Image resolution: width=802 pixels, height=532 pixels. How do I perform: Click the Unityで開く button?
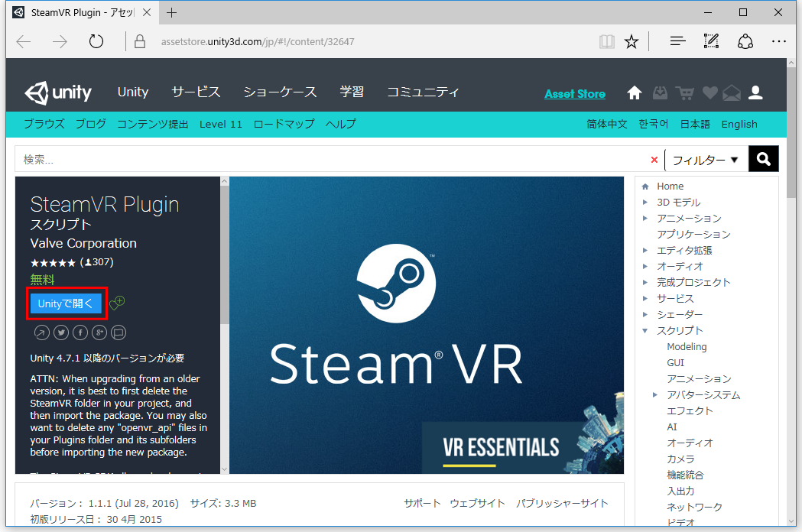(66, 303)
